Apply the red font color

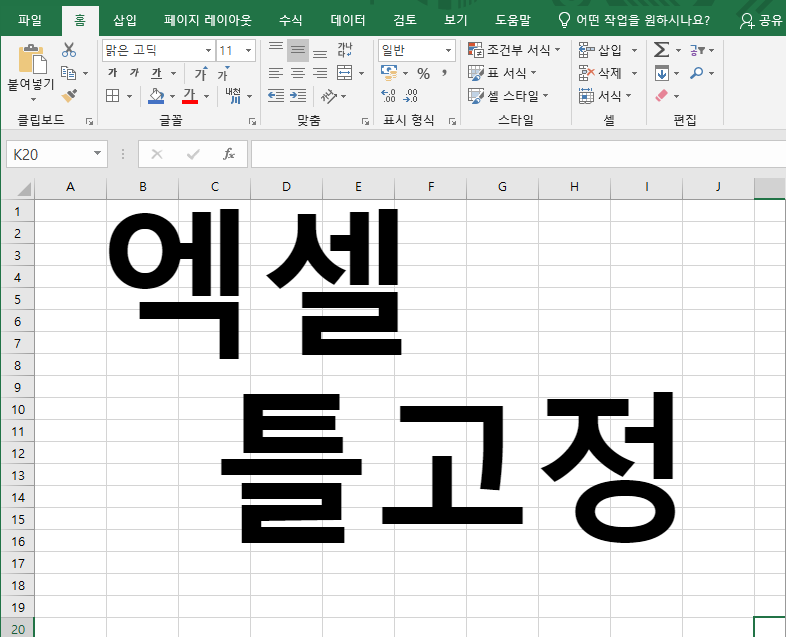coord(189,95)
